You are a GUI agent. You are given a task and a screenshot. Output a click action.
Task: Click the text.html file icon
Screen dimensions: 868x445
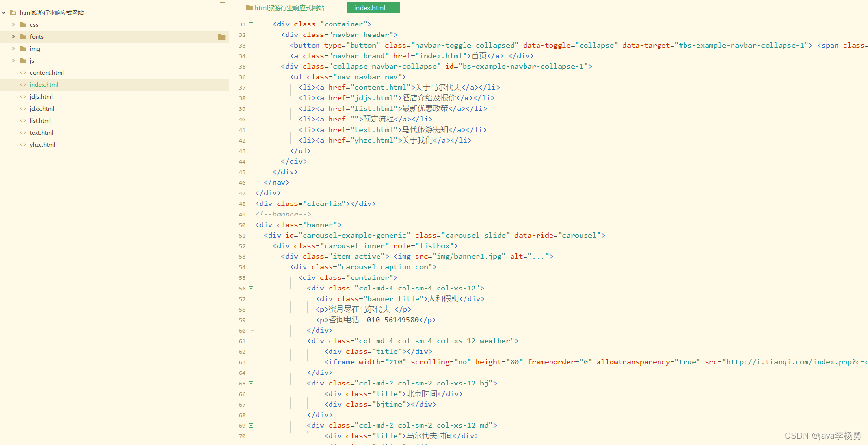point(23,133)
